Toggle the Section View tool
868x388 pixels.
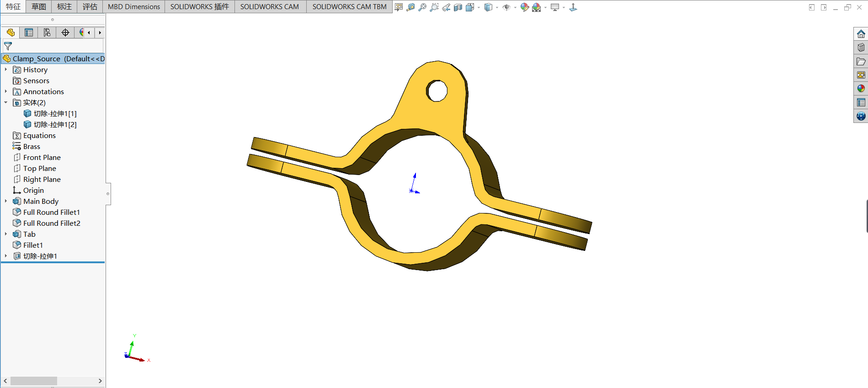click(458, 7)
